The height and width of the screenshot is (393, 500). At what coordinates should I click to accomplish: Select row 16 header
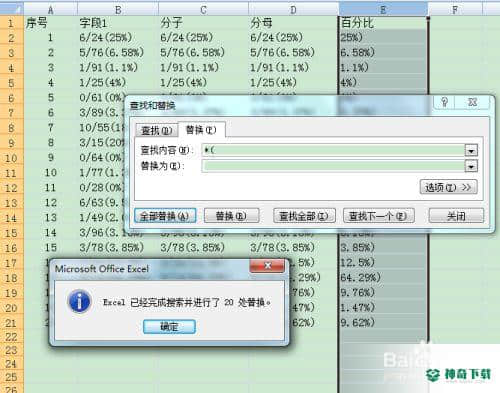pos(12,248)
